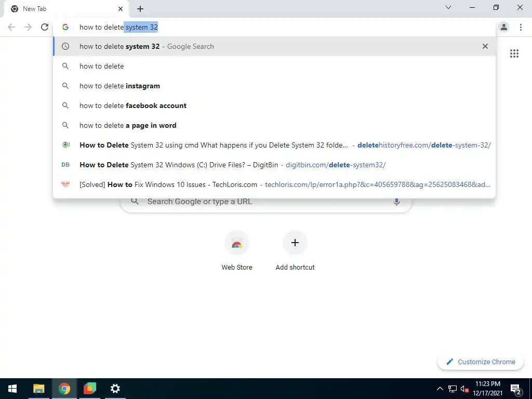Open the Windows Start menu
532x399 pixels.
[x=12, y=389]
